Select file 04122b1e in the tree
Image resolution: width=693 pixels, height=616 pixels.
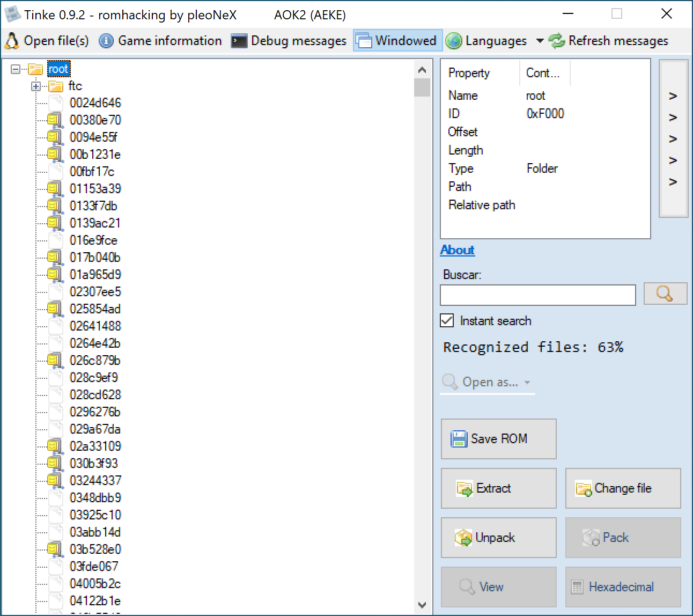pyautogui.click(x=95, y=601)
